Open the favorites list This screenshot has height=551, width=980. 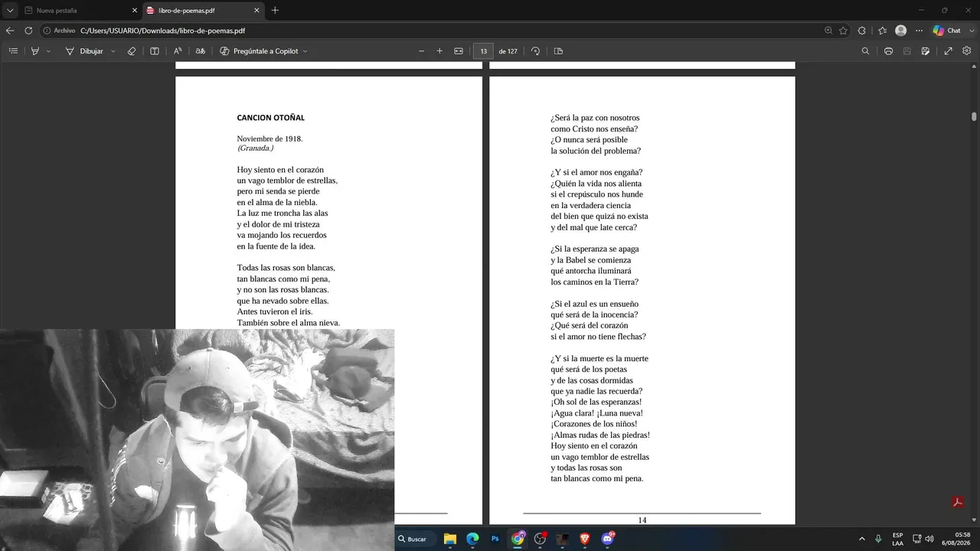point(882,31)
